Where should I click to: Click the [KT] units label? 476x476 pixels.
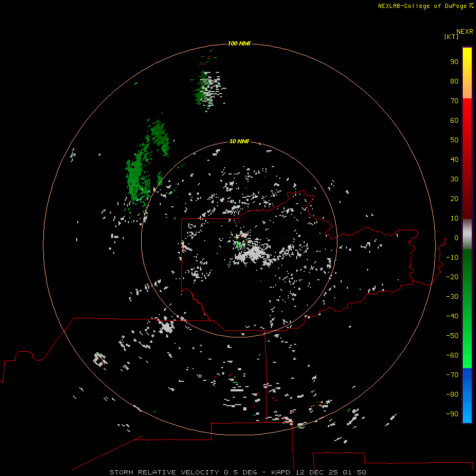click(452, 36)
